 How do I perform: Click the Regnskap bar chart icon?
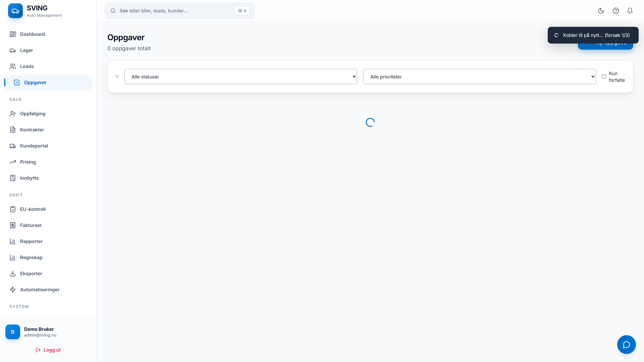(13, 258)
